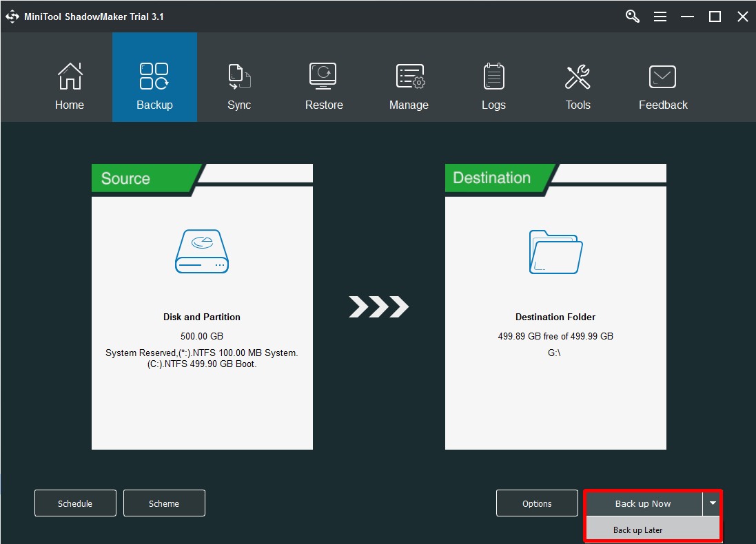
Task: Select the Destination Folder G:\ card
Action: click(555, 306)
